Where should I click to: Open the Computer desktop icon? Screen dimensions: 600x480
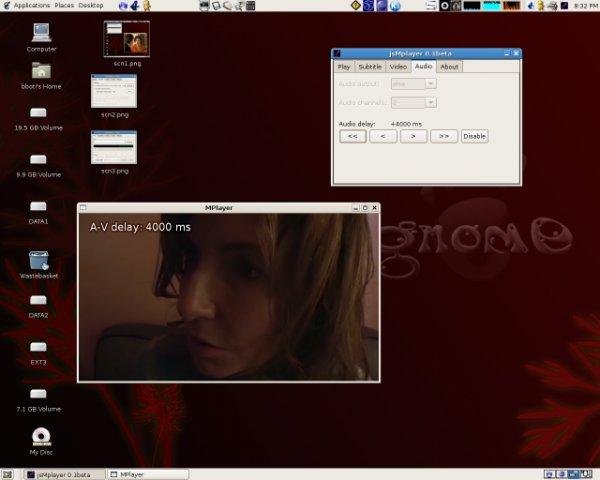41,32
